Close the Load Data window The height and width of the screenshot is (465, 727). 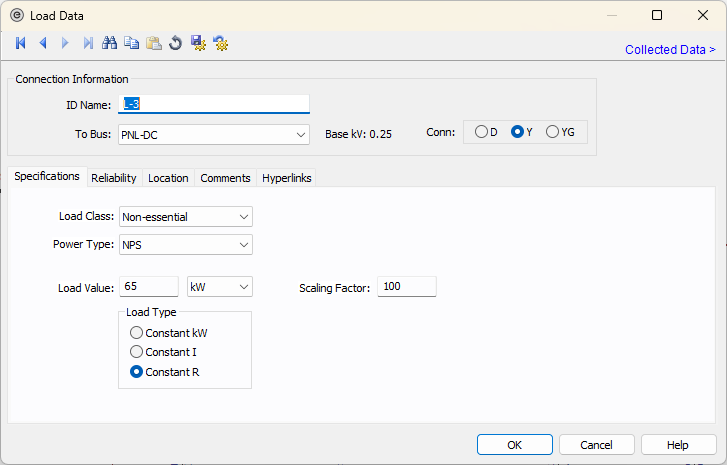pyautogui.click(x=703, y=15)
